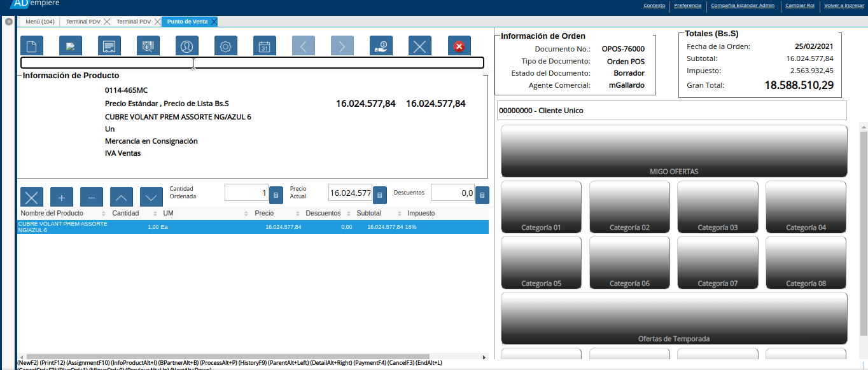Increase quantity with plus button

(x=62, y=196)
